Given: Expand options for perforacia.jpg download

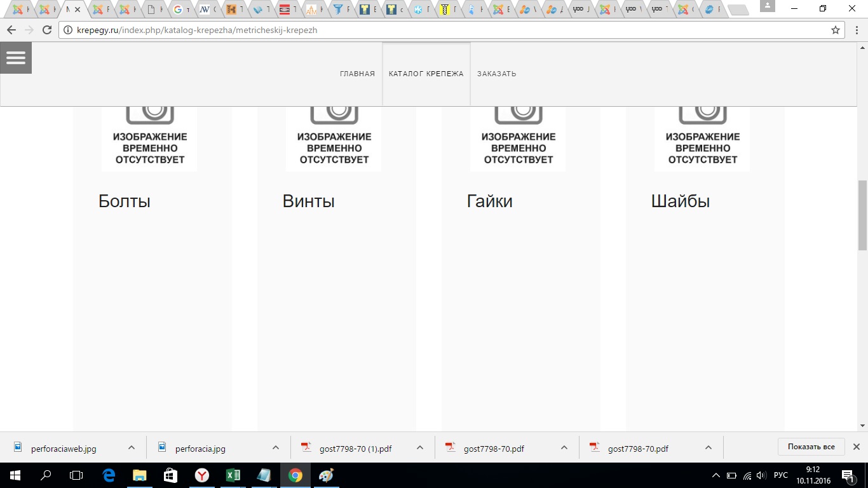Looking at the screenshot, I should point(276,447).
